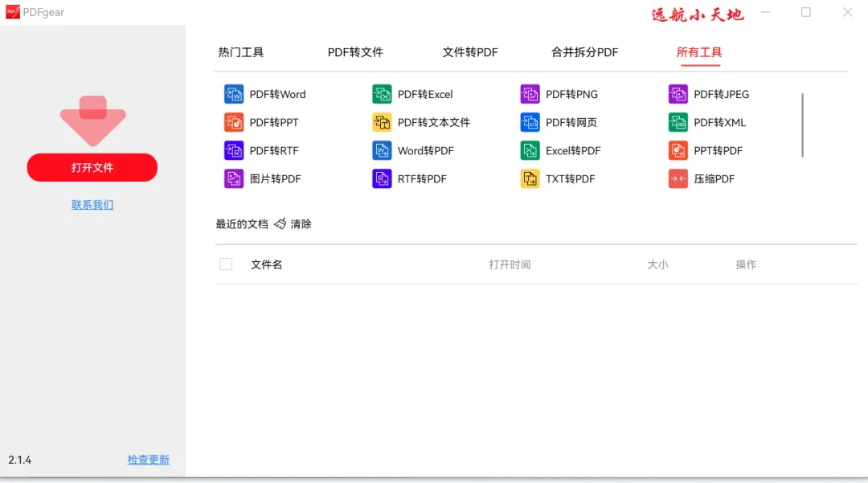This screenshot has width=868, height=483.
Task: Click 清除 to clear recent documents
Action: click(301, 224)
